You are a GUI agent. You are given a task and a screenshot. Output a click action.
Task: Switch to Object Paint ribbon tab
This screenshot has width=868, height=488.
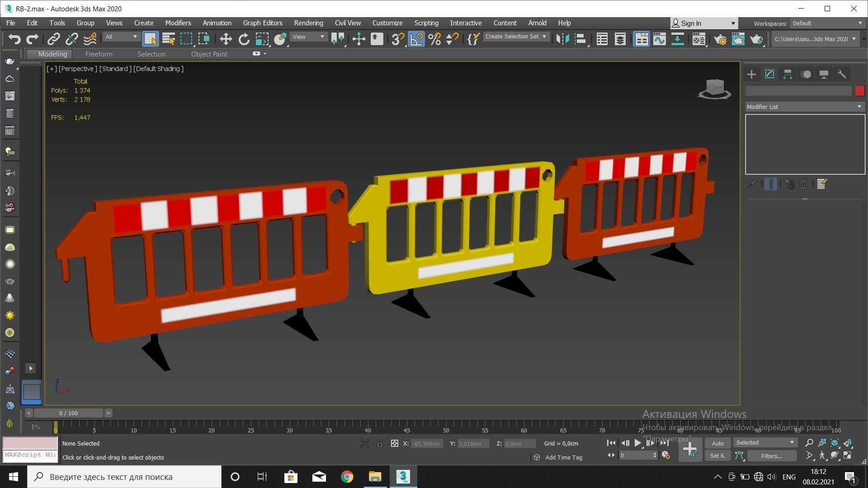point(209,54)
